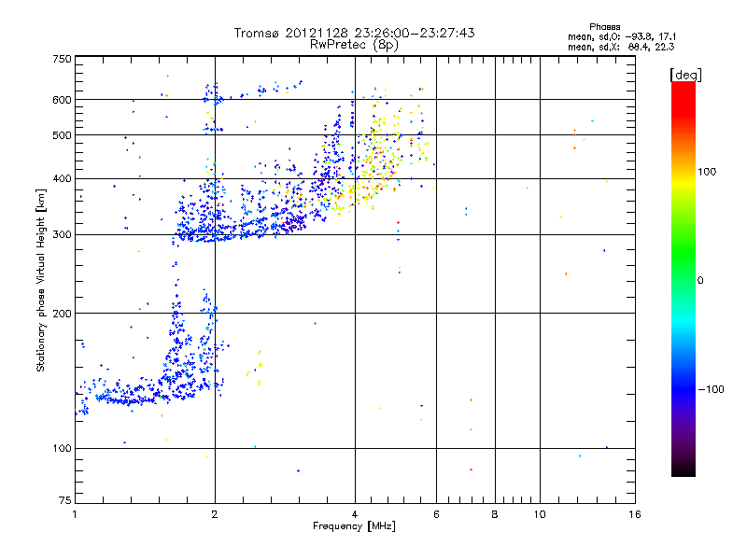Click the 'Stationary phase Virtual Height [km]' axis title
This screenshot has width=747, height=560.
click(x=41, y=280)
